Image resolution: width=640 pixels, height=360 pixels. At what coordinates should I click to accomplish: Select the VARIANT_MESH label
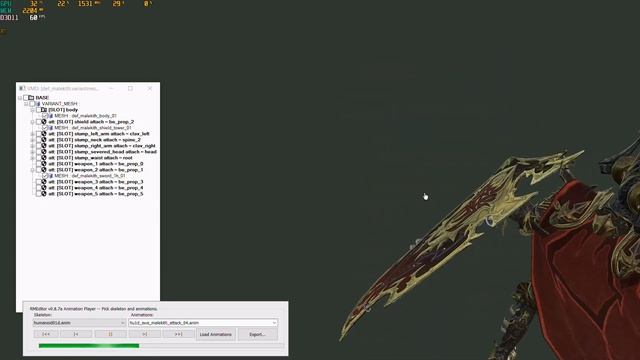pyautogui.click(x=59, y=104)
